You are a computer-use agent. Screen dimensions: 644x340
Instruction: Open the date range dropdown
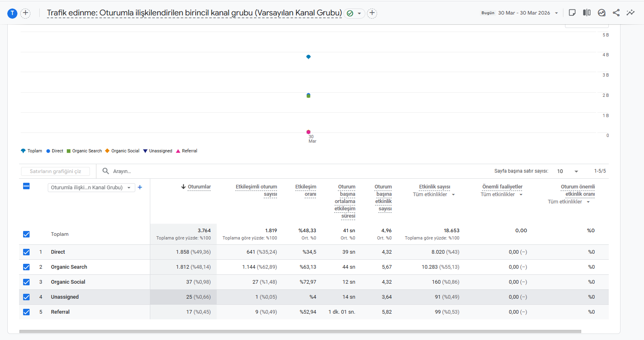[x=528, y=13]
